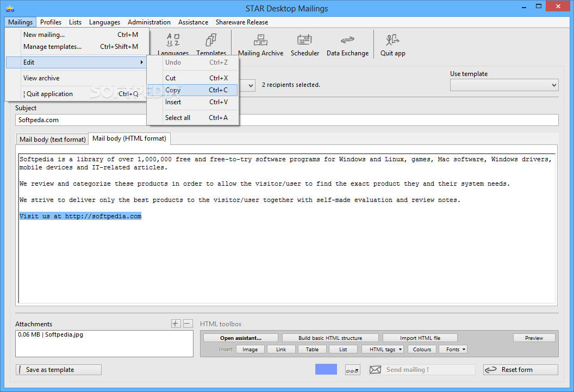This screenshot has height=392, width=574.
Task: Insert a Link via HTML toolbox
Action: (x=281, y=349)
